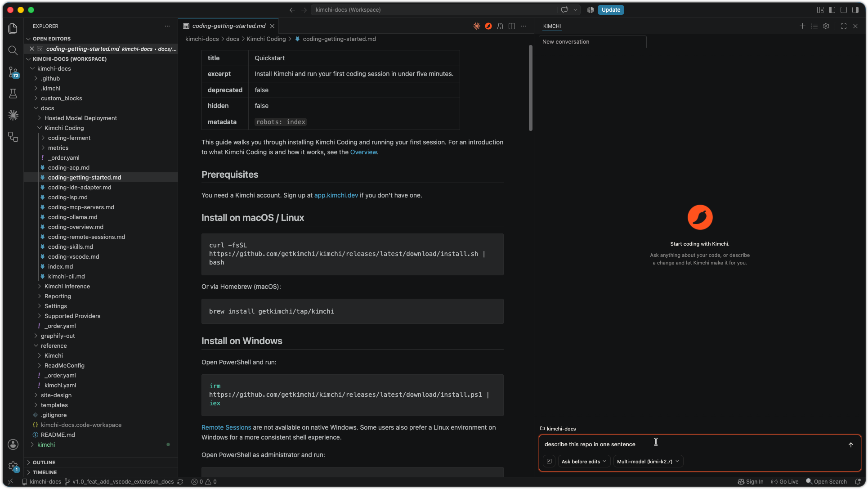Go forward with the navigation arrow
The height and width of the screenshot is (489, 868).
point(304,10)
